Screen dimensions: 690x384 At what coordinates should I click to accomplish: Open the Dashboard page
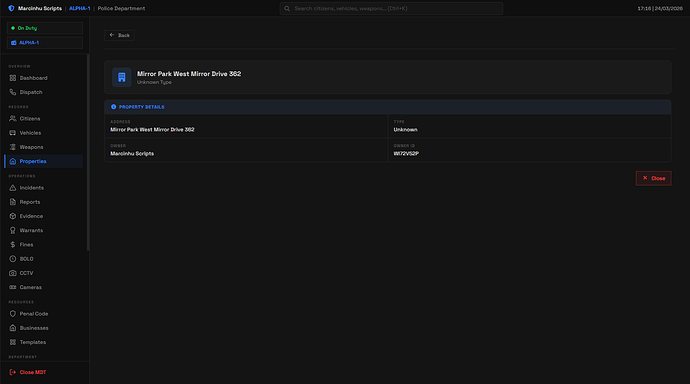tap(44, 78)
